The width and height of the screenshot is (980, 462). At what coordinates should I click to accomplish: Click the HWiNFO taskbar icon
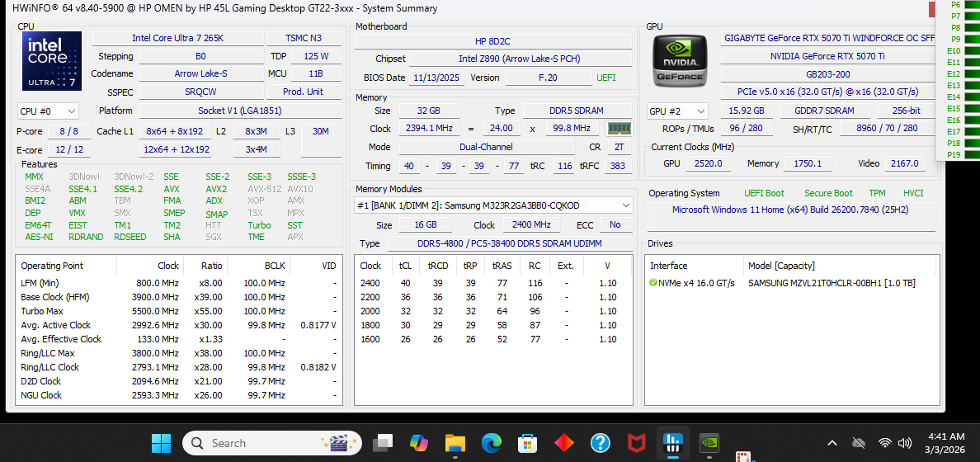[673, 443]
